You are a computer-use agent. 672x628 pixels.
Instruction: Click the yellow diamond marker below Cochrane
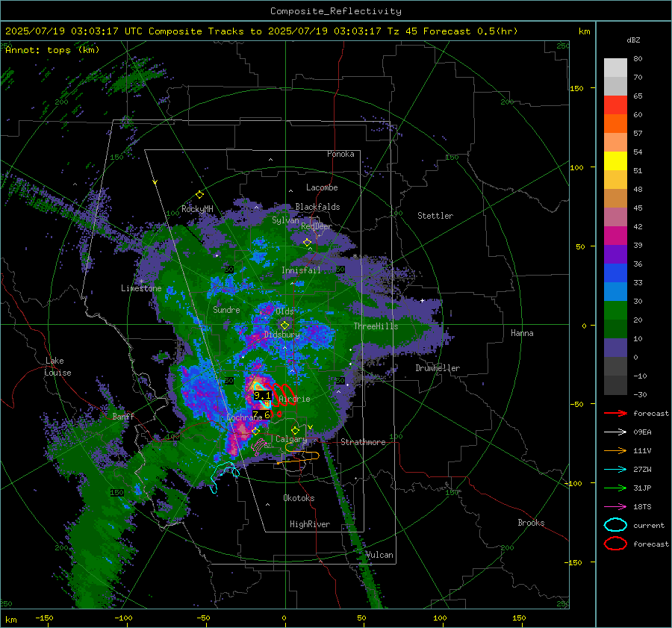tap(256, 431)
